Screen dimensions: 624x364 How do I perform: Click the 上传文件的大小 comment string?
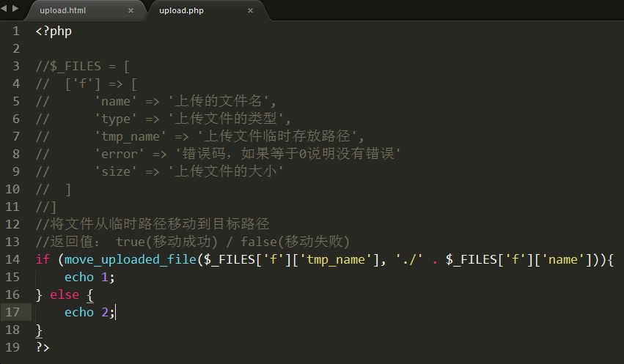click(226, 171)
